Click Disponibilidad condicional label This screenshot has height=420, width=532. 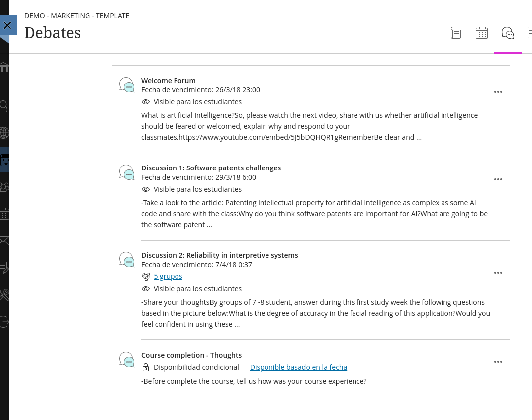point(196,367)
